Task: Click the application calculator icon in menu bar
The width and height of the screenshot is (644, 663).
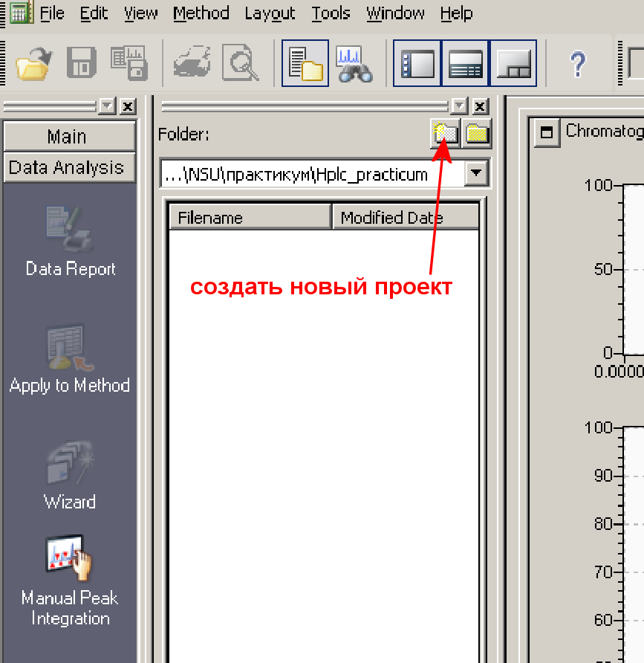Action: [x=20, y=13]
